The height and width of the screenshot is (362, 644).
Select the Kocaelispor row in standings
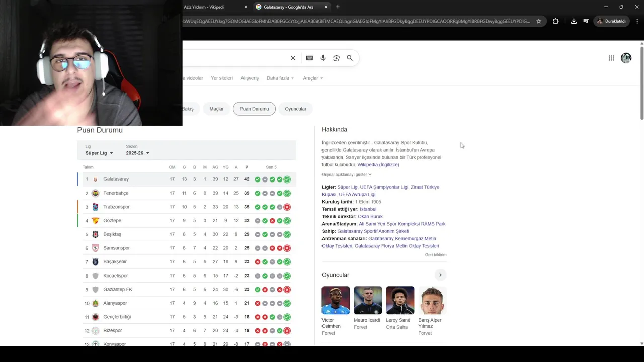coord(187,276)
